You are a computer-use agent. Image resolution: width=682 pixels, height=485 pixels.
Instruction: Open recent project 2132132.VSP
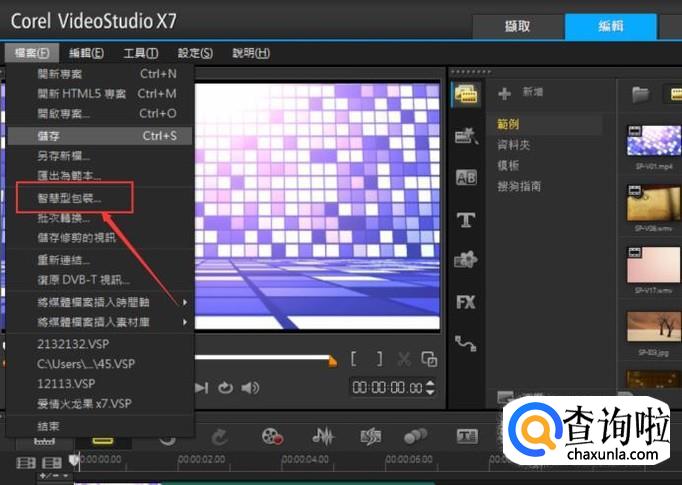pos(100,344)
